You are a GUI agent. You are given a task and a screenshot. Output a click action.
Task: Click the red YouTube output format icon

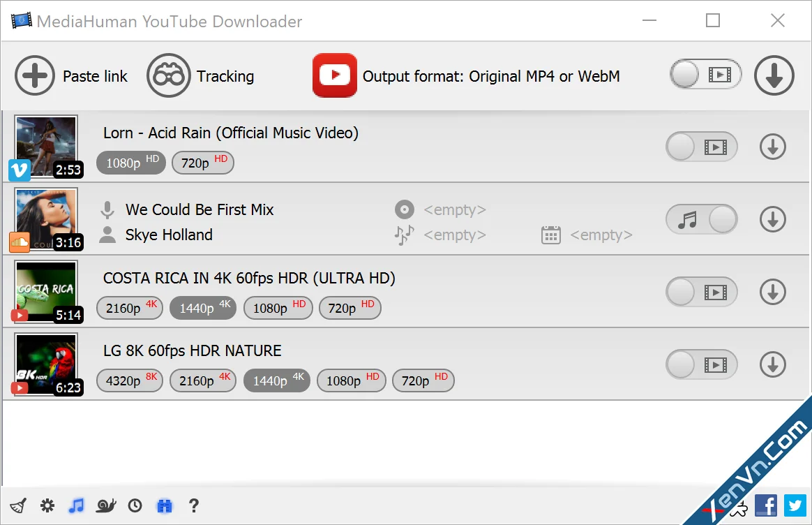coord(335,75)
